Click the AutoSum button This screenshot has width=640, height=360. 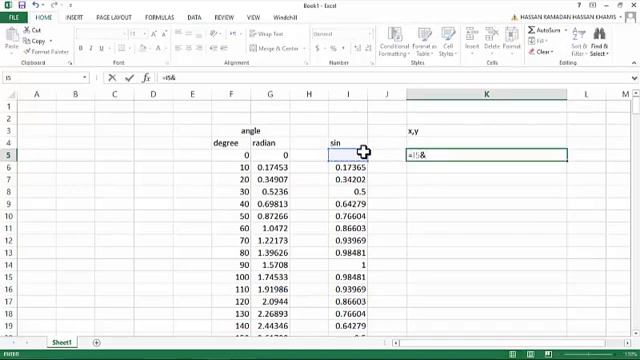(x=544, y=30)
